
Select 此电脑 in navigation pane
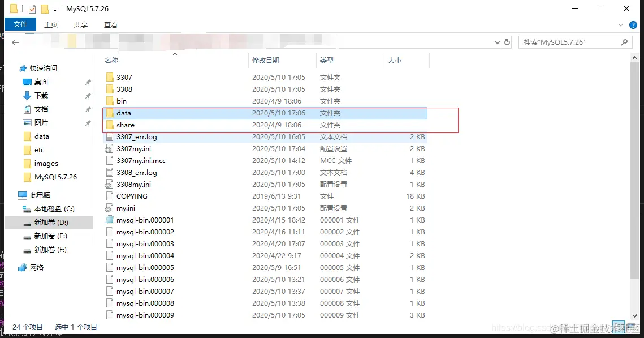[40, 195]
